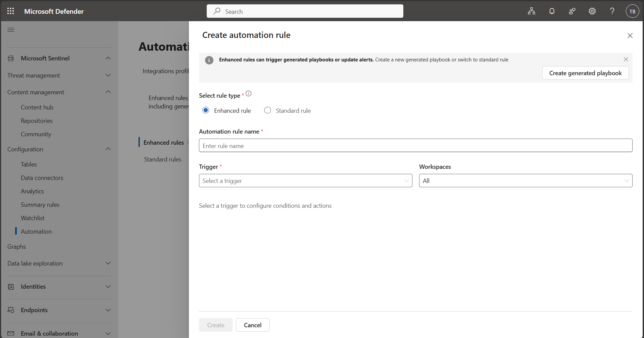Screen dimensions: 644x338
Task: Open Repositories in the sidebar
Action: pos(37,121)
